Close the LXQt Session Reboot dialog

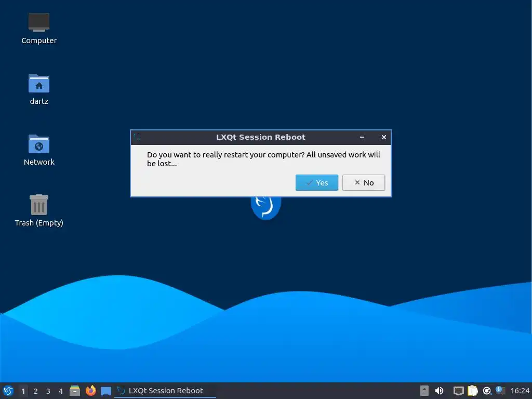[384, 137]
